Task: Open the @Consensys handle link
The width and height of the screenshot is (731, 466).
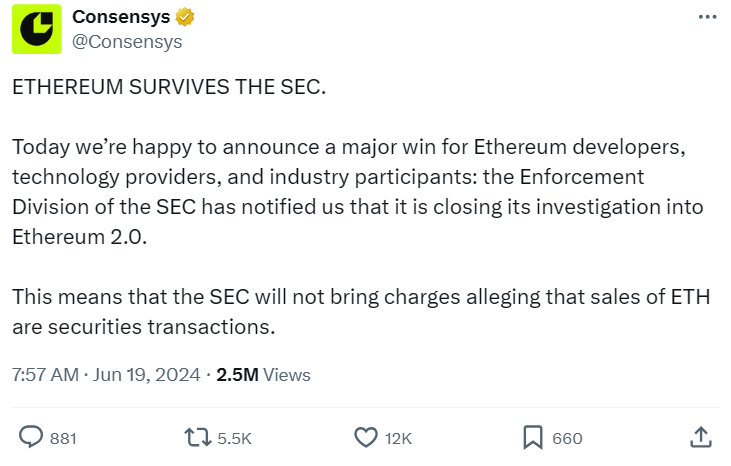Action: pyautogui.click(x=127, y=41)
